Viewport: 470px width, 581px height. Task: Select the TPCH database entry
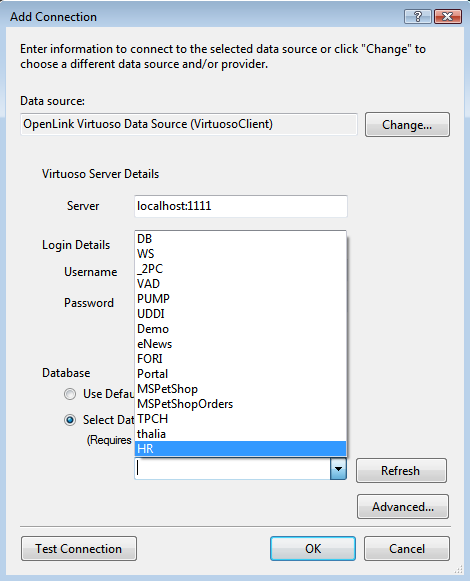click(x=241, y=419)
